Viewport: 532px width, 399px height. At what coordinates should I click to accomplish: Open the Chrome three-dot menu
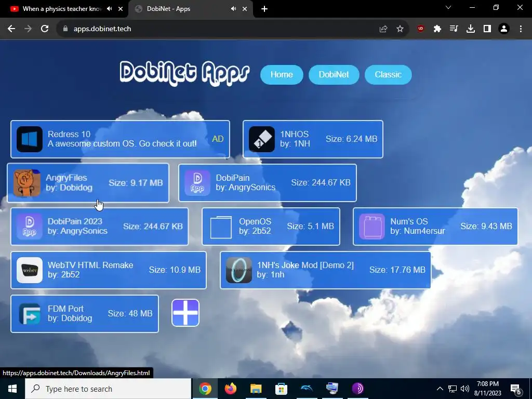pyautogui.click(x=521, y=29)
